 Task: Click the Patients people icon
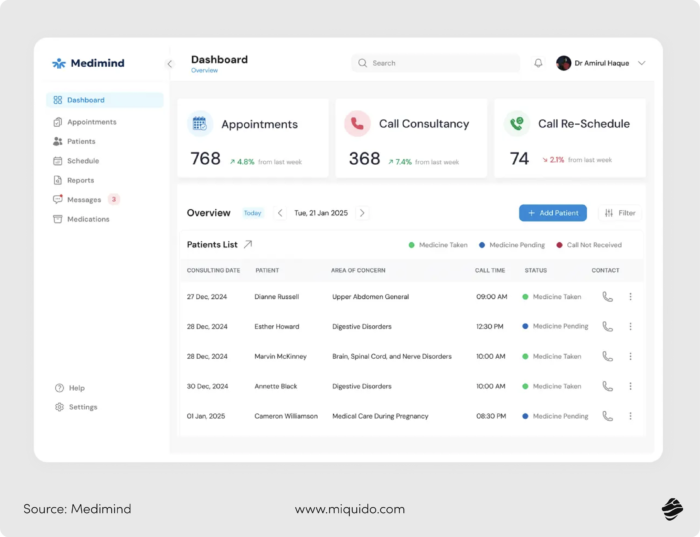click(58, 142)
